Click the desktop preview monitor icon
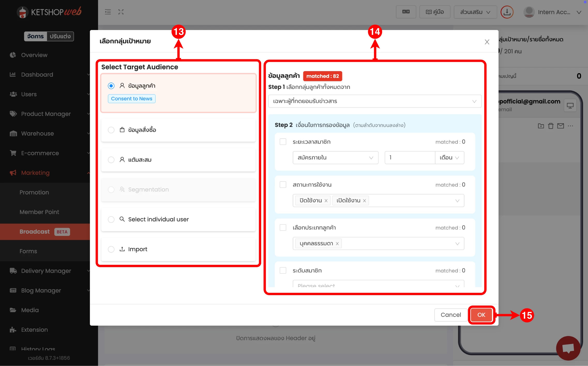 570,106
